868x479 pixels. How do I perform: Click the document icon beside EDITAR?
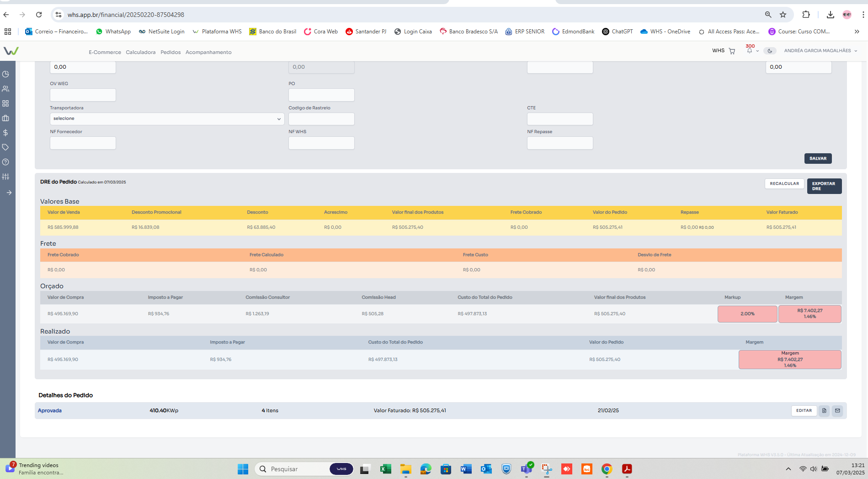[x=824, y=411]
